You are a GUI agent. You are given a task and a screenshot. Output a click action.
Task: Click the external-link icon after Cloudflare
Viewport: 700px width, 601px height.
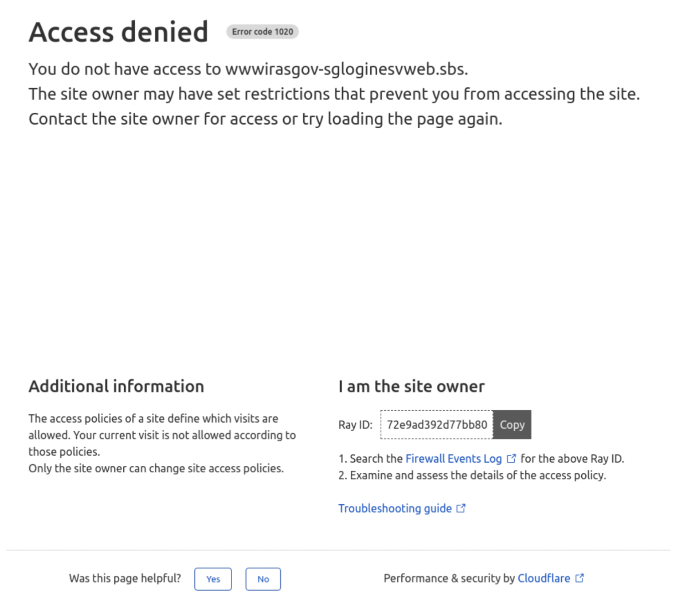(x=579, y=578)
